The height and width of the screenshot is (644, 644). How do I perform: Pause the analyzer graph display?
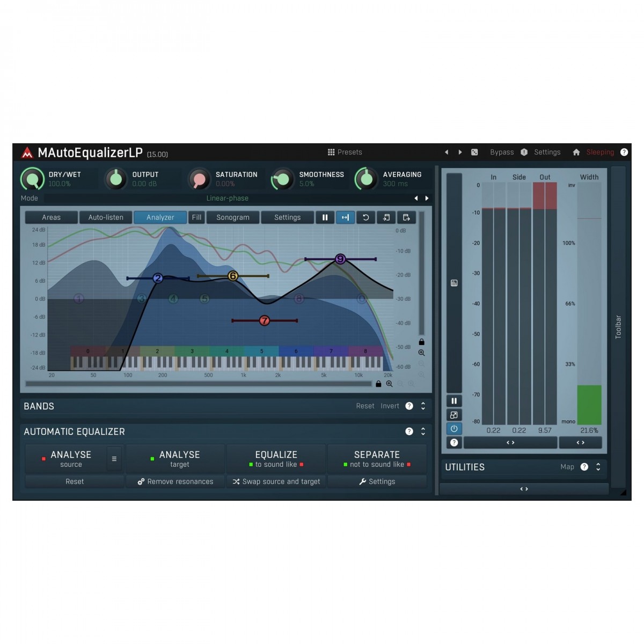pos(325,217)
